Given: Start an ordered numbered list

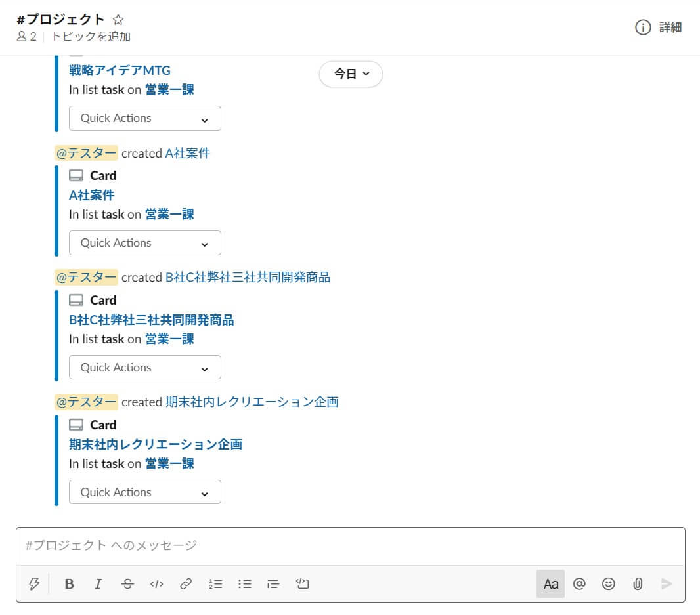Looking at the screenshot, I should click(215, 583).
